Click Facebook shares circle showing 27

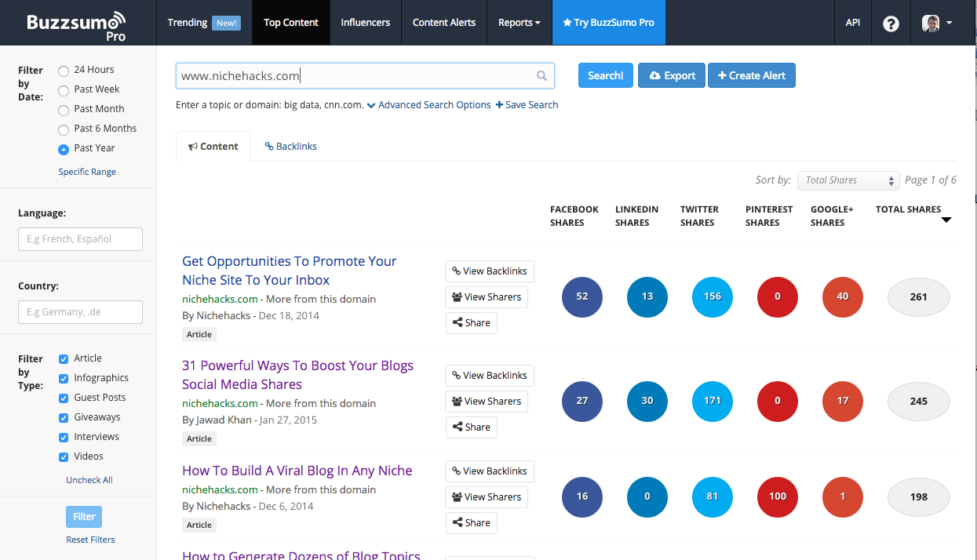(582, 401)
